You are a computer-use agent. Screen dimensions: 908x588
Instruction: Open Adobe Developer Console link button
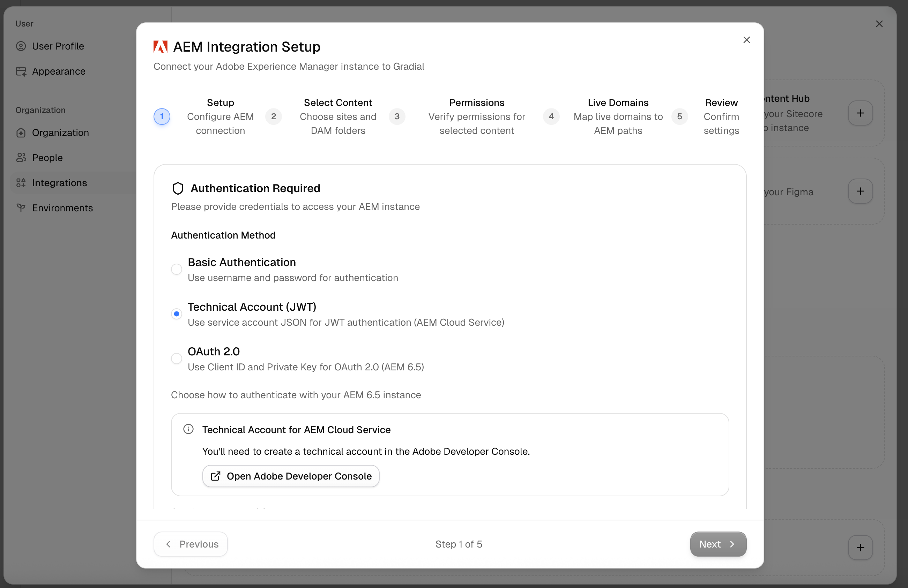pos(291,476)
